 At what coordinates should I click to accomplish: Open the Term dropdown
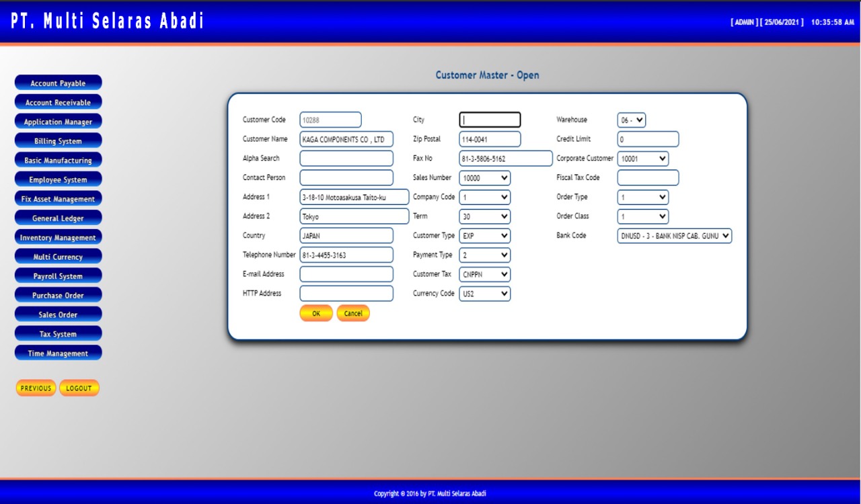point(485,216)
